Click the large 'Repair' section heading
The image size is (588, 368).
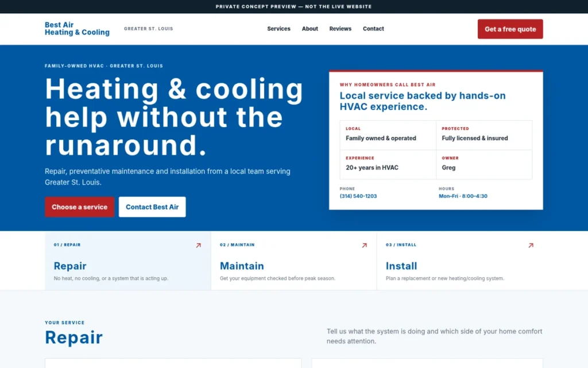tap(73, 337)
